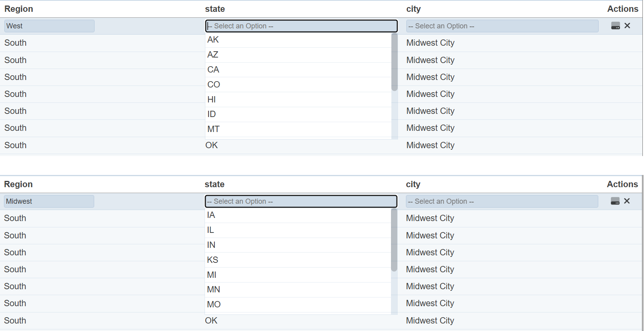
Task: Click the Region field showing Midwest
Action: [49, 201]
